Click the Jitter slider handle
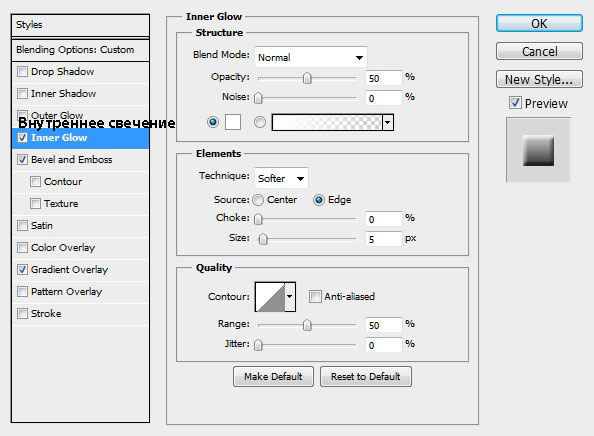 click(258, 345)
